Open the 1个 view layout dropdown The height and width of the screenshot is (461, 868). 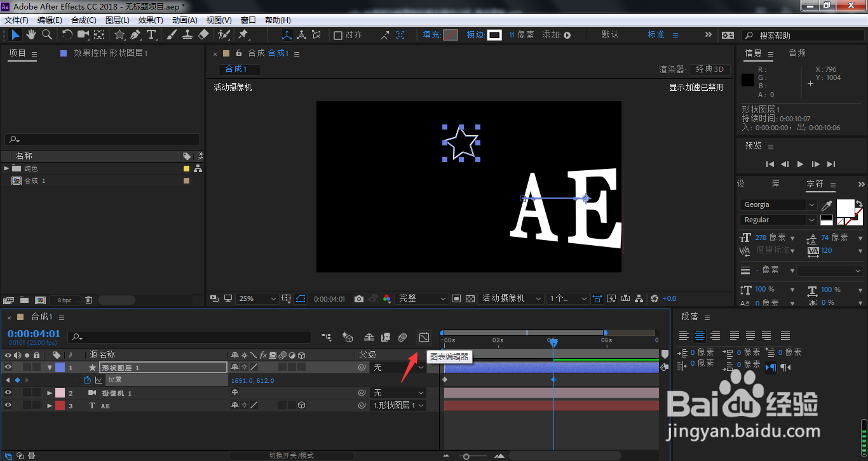(567, 298)
